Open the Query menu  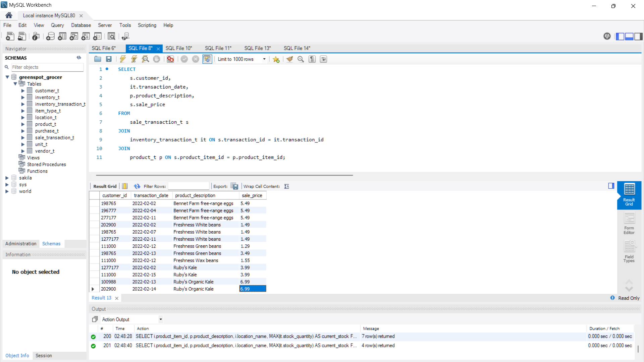pos(57,25)
